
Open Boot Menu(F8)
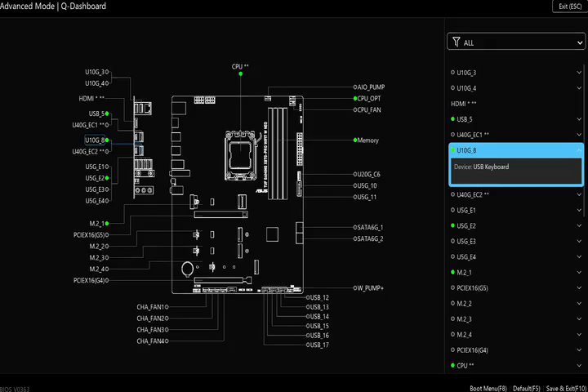pyautogui.click(x=488, y=388)
